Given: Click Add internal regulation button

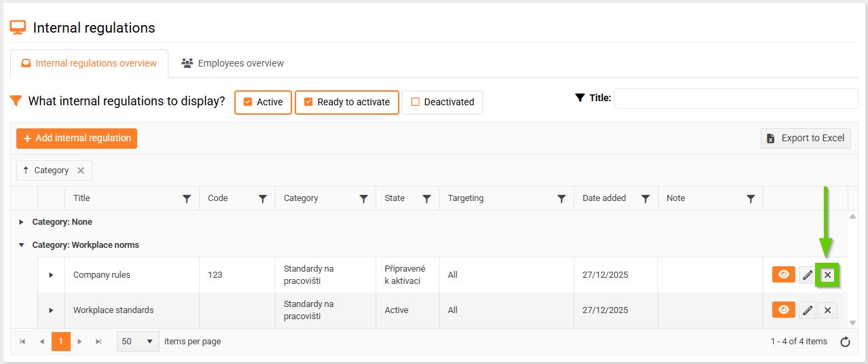Looking at the screenshot, I should point(77,139).
